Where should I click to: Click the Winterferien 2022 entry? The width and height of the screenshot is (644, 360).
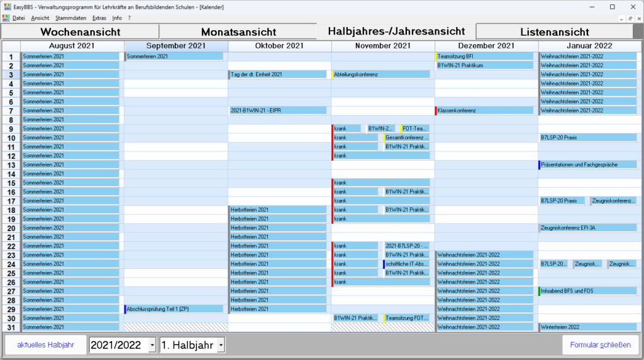[x=588, y=327]
